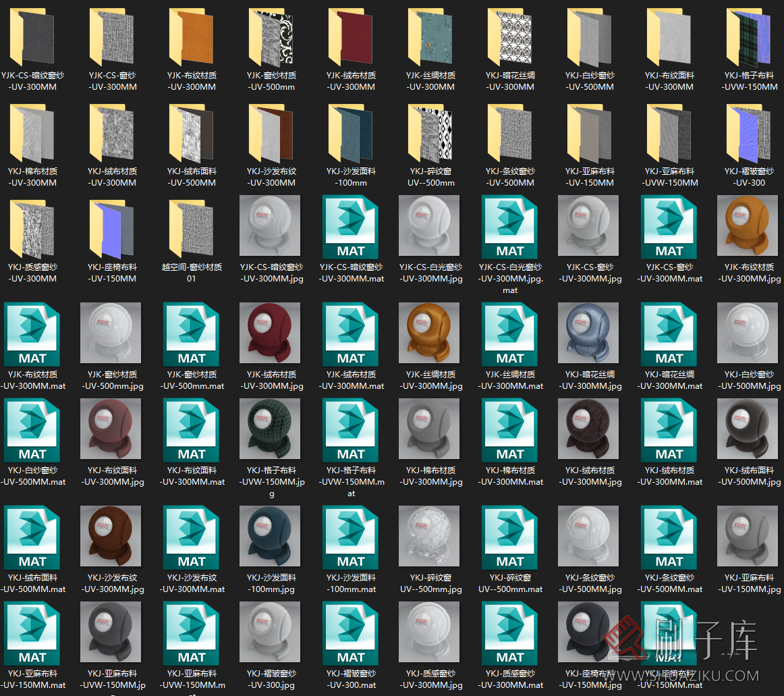The image size is (784, 696).
Task: Open the YKJ-座椅布料-UV-150MM folder
Action: [112, 227]
